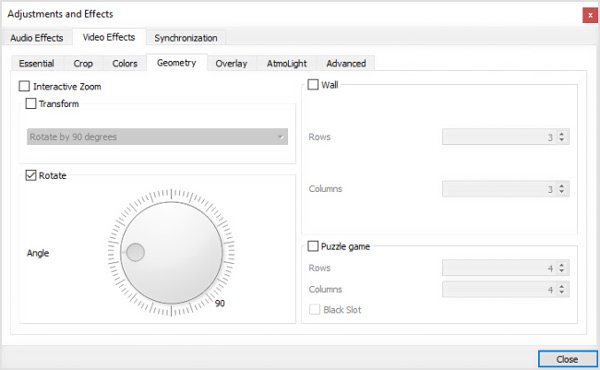The width and height of the screenshot is (600, 370).
Task: Click the Close button
Action: [567, 359]
